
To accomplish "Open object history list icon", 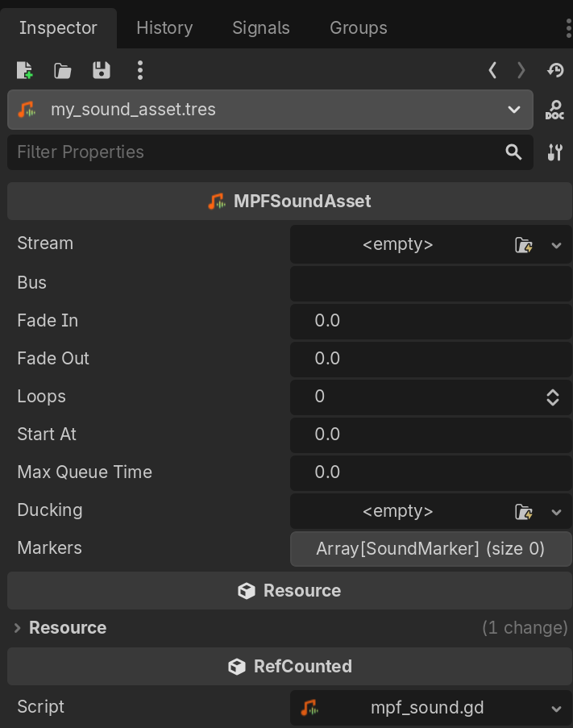I will (x=554, y=71).
